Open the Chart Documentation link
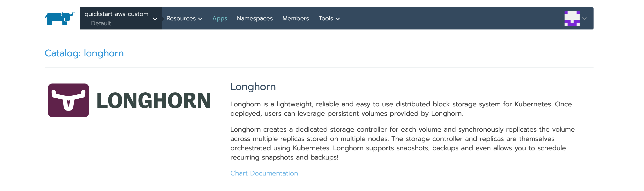The image size is (644, 191). [x=264, y=173]
